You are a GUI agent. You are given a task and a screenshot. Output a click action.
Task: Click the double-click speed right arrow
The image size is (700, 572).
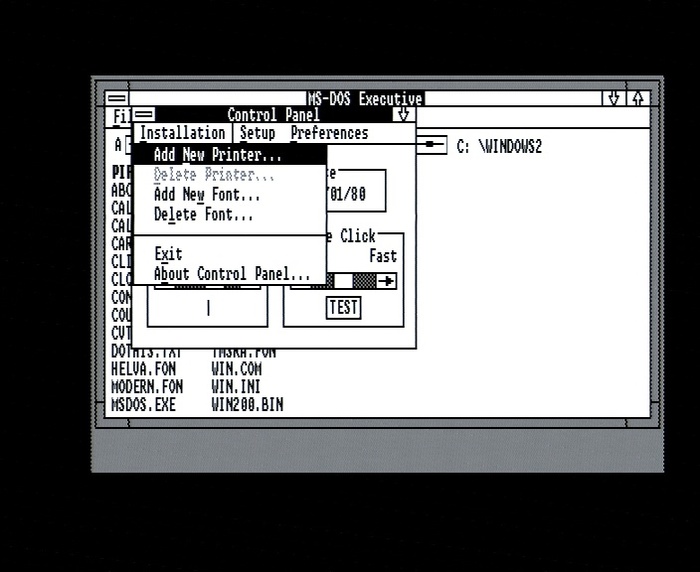pyautogui.click(x=387, y=282)
